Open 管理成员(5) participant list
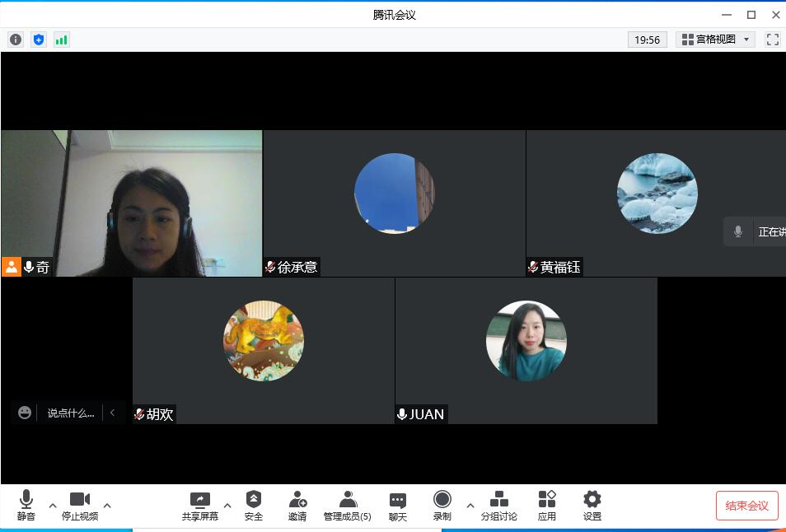Image resolution: width=786 pixels, height=532 pixels. 348,506
